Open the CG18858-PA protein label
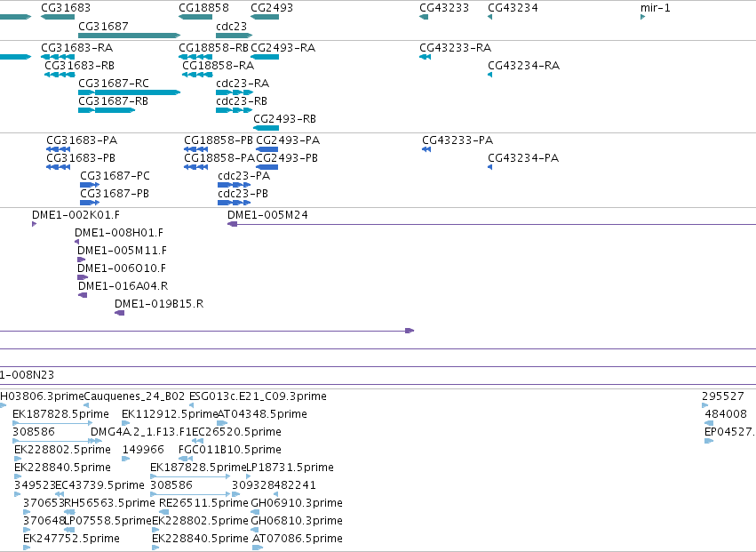 tap(219, 158)
